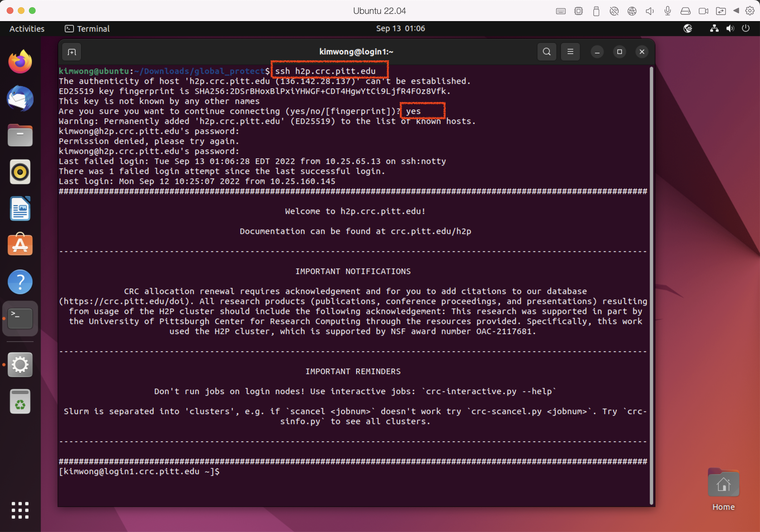Open the Terminal app menu in top bar
Image resolution: width=760 pixels, height=532 pixels.
click(87, 29)
